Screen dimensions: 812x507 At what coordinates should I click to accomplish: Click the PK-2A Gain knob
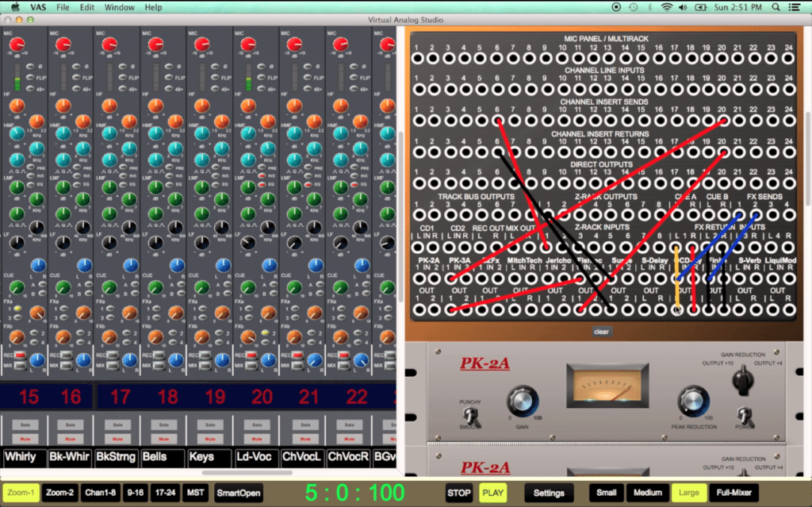523,399
